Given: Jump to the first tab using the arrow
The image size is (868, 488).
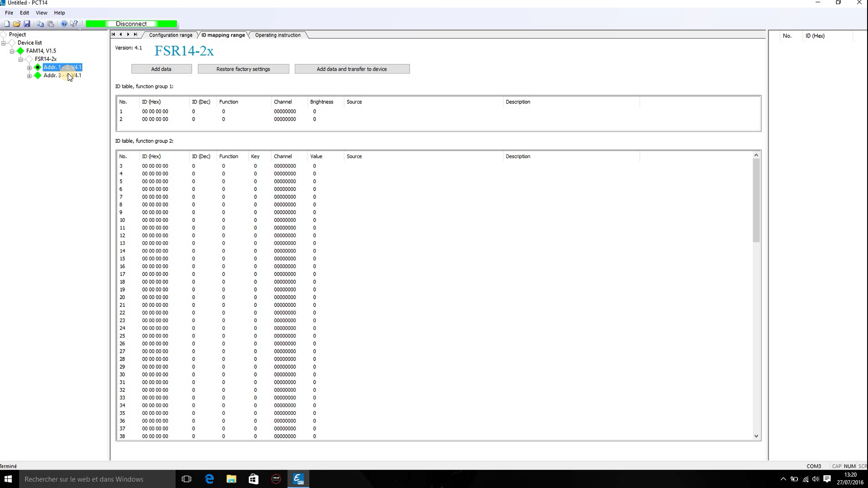Looking at the screenshot, I should pos(113,35).
